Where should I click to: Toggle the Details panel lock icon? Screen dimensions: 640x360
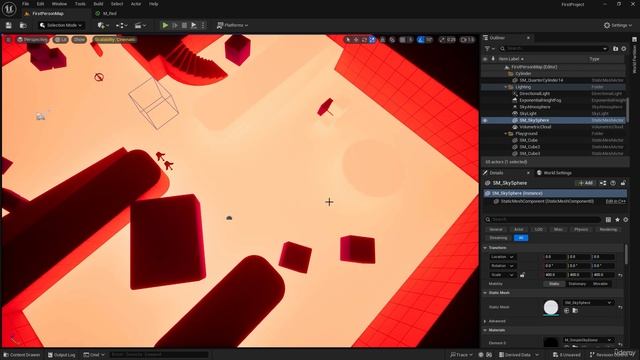[x=623, y=183]
